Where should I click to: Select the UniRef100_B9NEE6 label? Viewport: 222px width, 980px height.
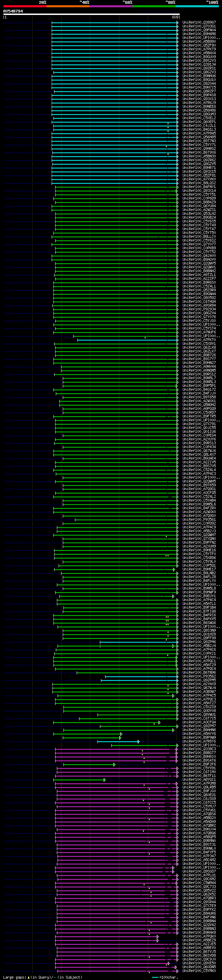[199, 106]
